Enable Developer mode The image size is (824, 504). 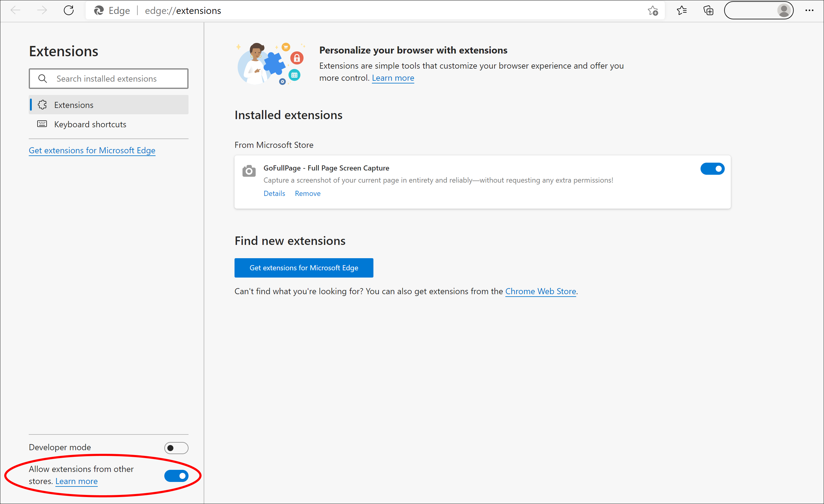click(176, 448)
